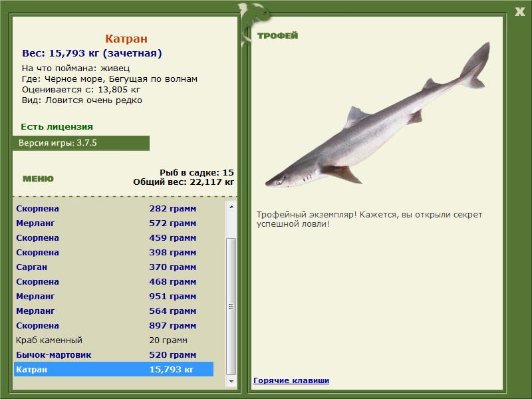Image resolution: width=532 pixels, height=399 pixels.
Task: Click the Есть лицензия label
Action: coord(57,126)
